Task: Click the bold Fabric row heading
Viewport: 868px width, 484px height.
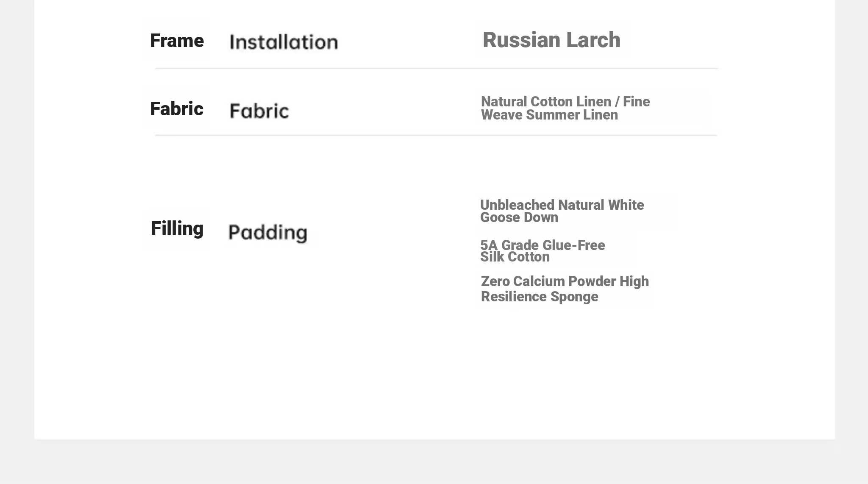Action: click(177, 109)
